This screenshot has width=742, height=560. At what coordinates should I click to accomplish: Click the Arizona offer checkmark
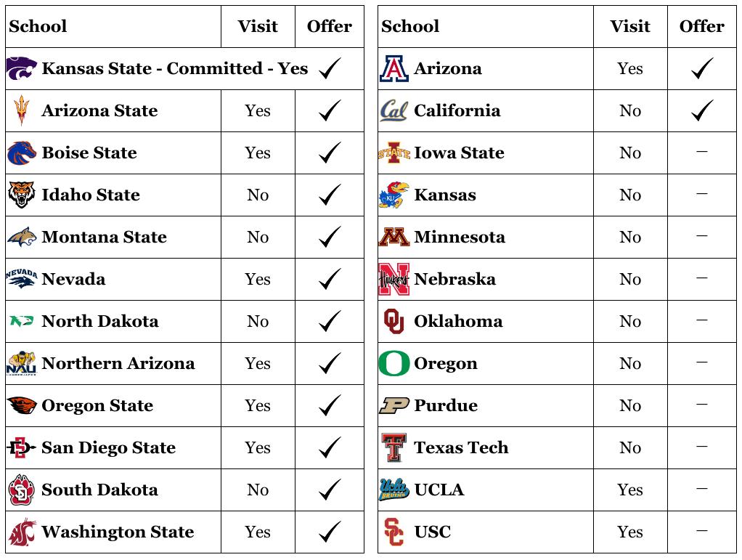[701, 69]
